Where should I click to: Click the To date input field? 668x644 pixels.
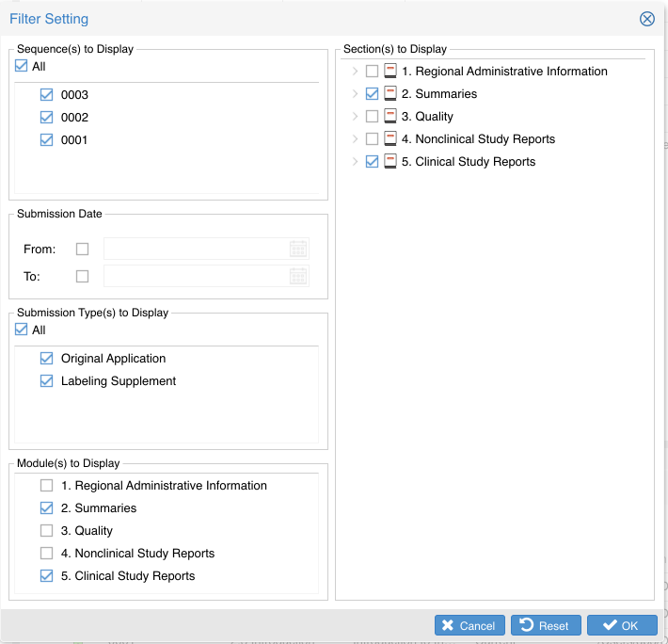click(196, 277)
